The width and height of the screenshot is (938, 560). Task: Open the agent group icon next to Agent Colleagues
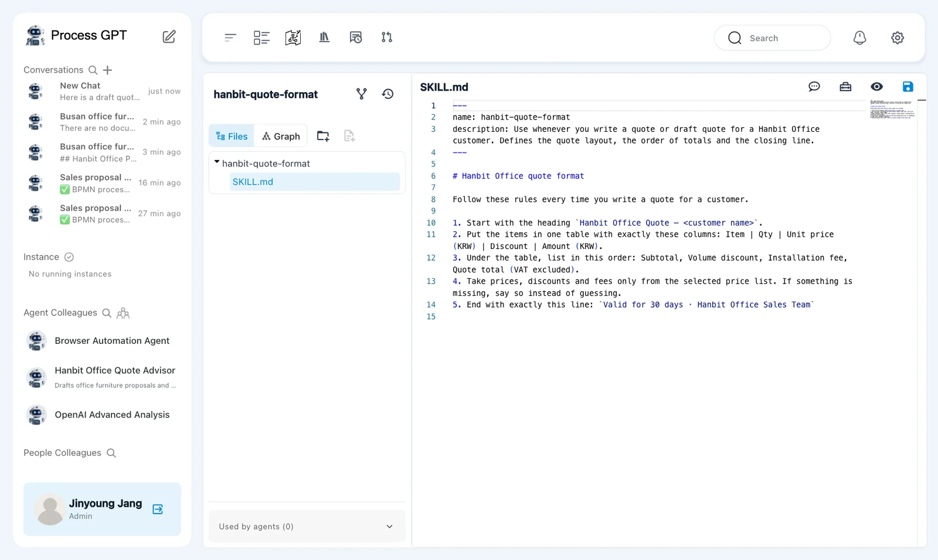tap(123, 313)
